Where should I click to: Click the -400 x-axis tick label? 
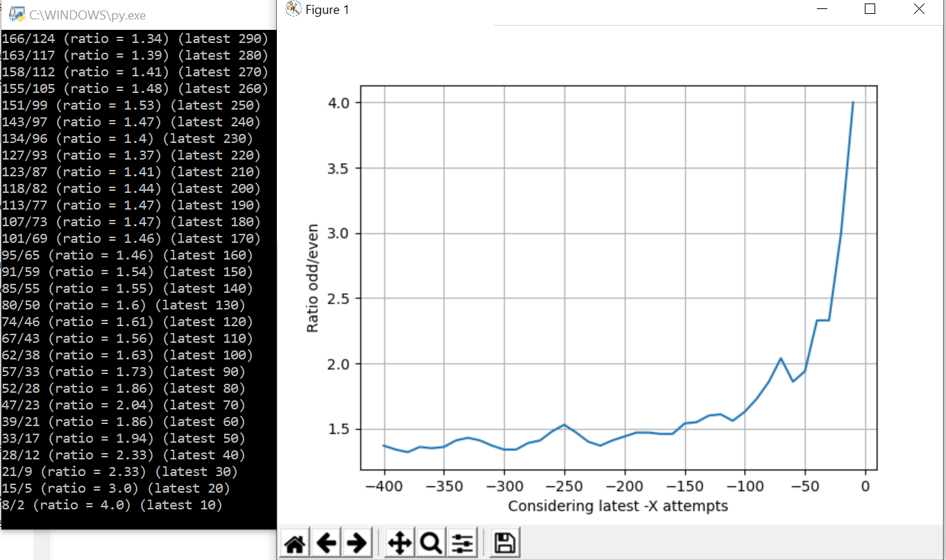click(385, 486)
